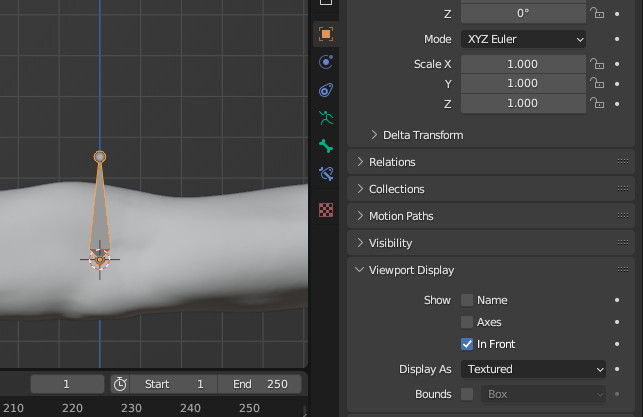Open the Display As Textured dropdown
Screen dimensions: 643x417
click(533, 369)
